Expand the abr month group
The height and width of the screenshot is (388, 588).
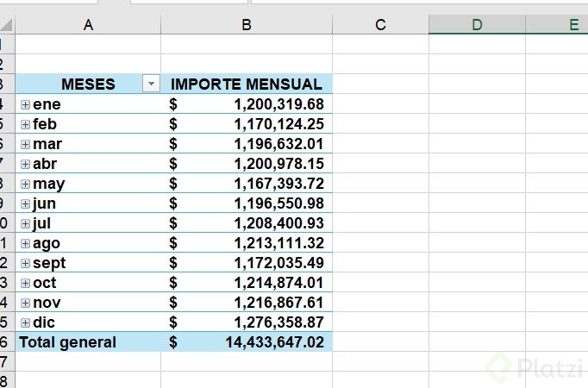(x=25, y=164)
